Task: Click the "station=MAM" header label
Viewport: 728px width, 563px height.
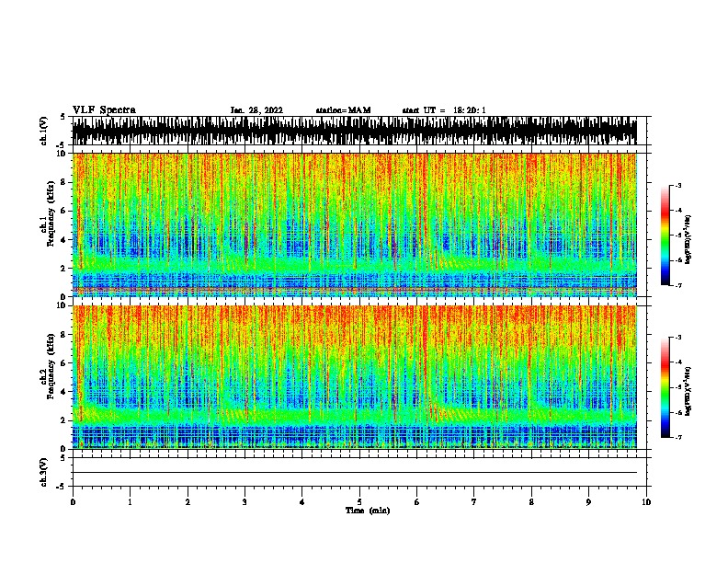Action: tap(343, 110)
